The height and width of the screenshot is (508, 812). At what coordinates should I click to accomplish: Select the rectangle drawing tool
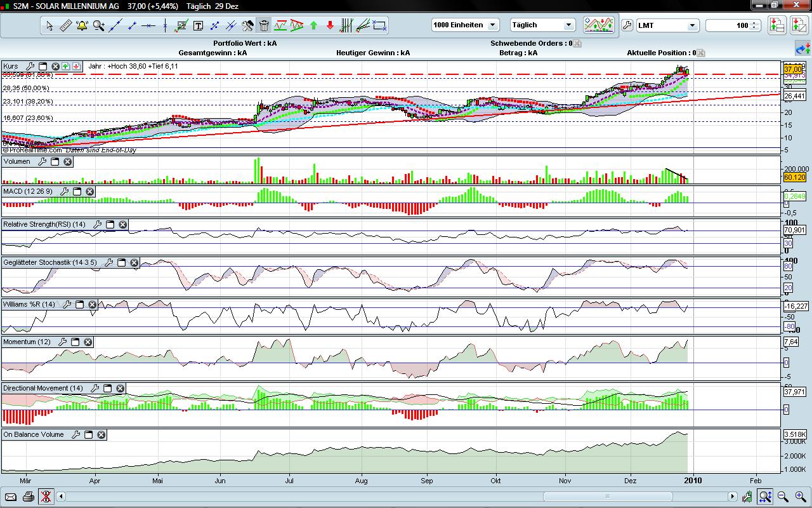tap(379, 25)
